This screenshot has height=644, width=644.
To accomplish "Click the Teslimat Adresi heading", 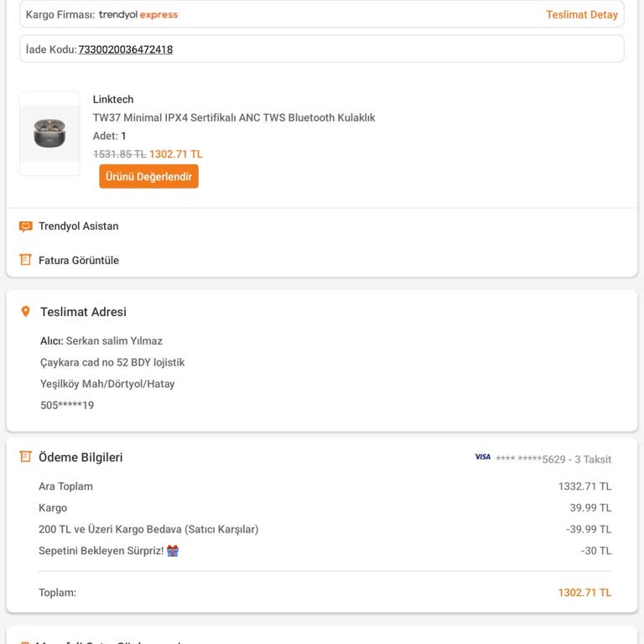I will click(x=83, y=312).
